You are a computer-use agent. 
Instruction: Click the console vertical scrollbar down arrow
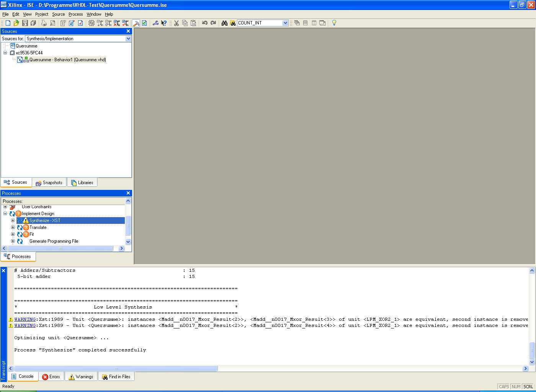pyautogui.click(x=532, y=362)
